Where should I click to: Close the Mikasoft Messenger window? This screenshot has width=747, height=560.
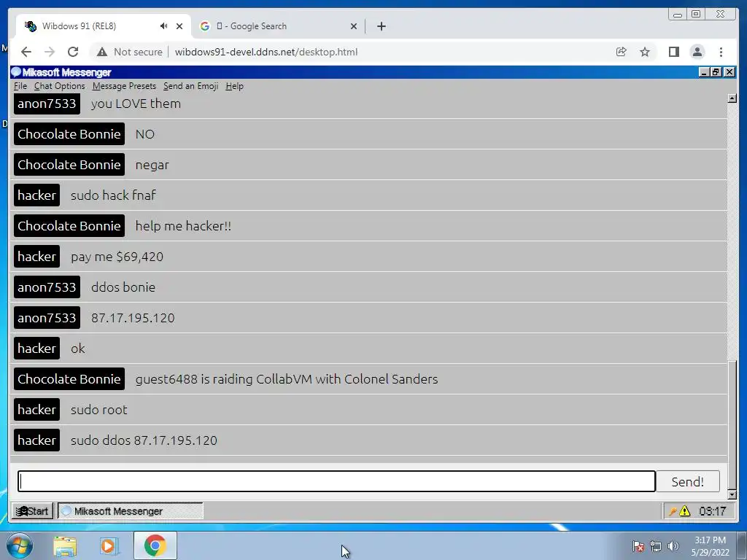(x=729, y=72)
